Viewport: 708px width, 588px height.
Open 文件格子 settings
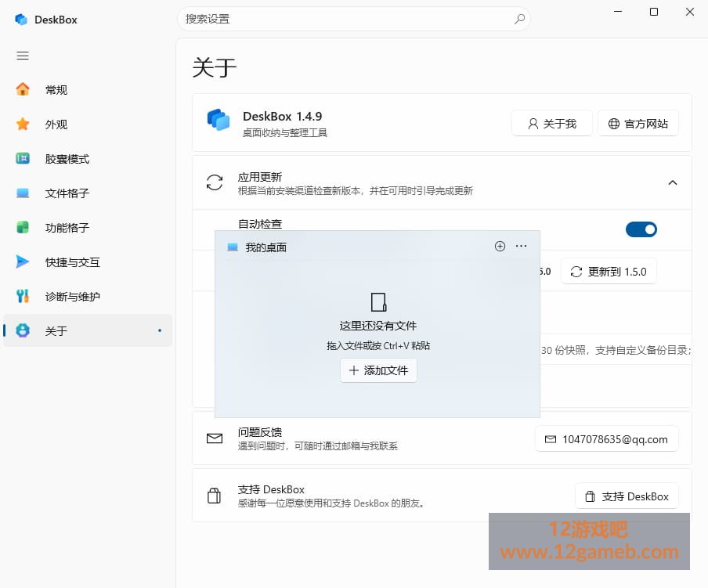pos(88,193)
